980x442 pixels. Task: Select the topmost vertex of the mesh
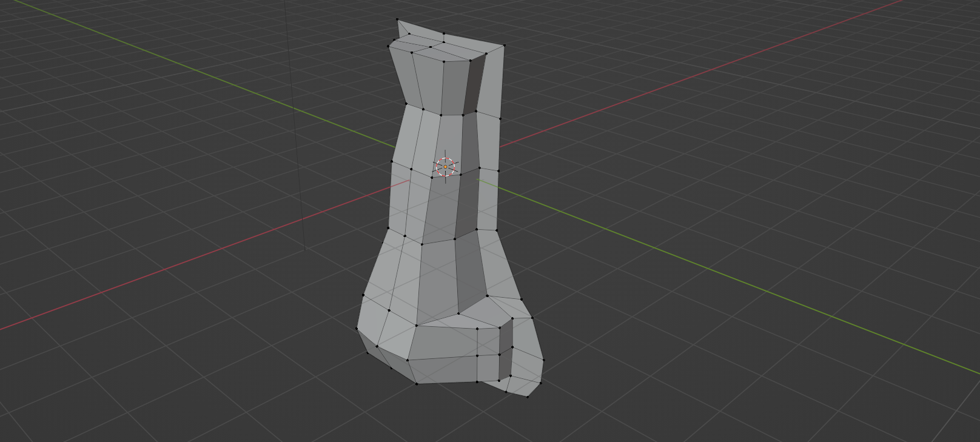click(397, 19)
